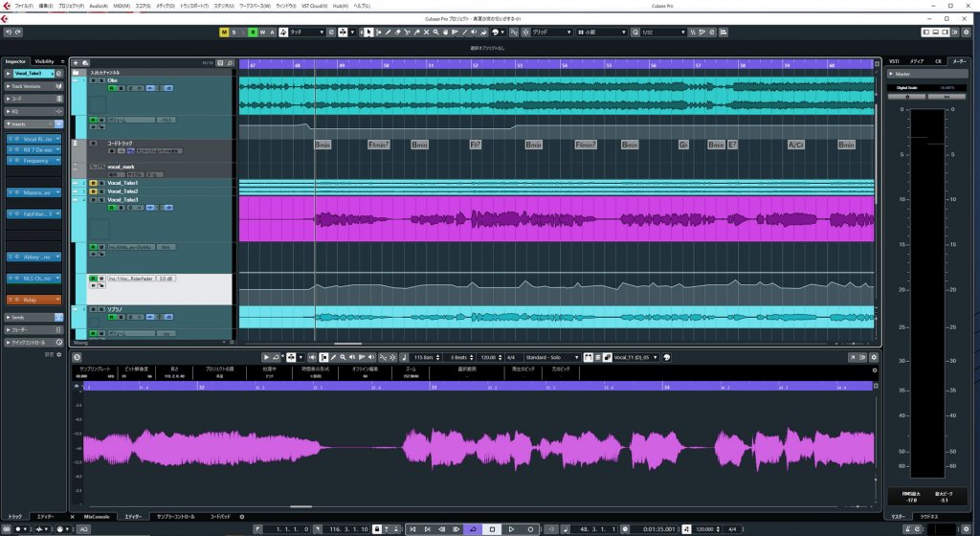The height and width of the screenshot is (536, 980).
Task: Click the Add Track plus icon
Action: click(77, 63)
